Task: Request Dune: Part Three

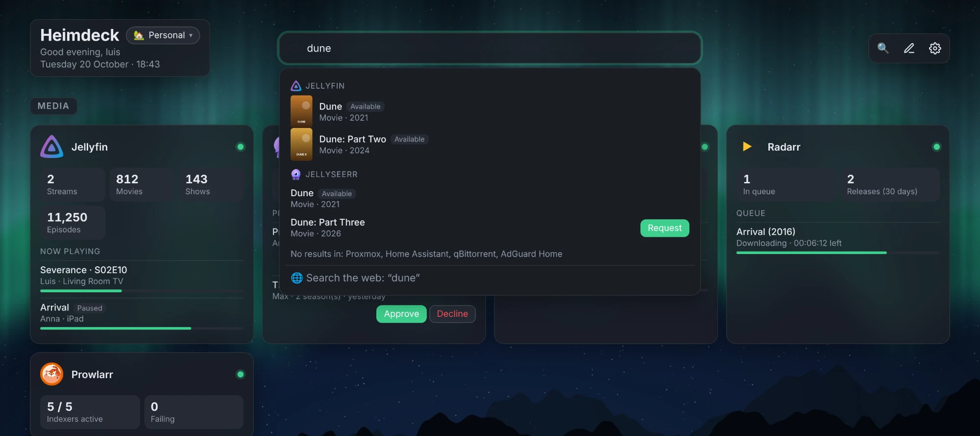Action: click(664, 228)
